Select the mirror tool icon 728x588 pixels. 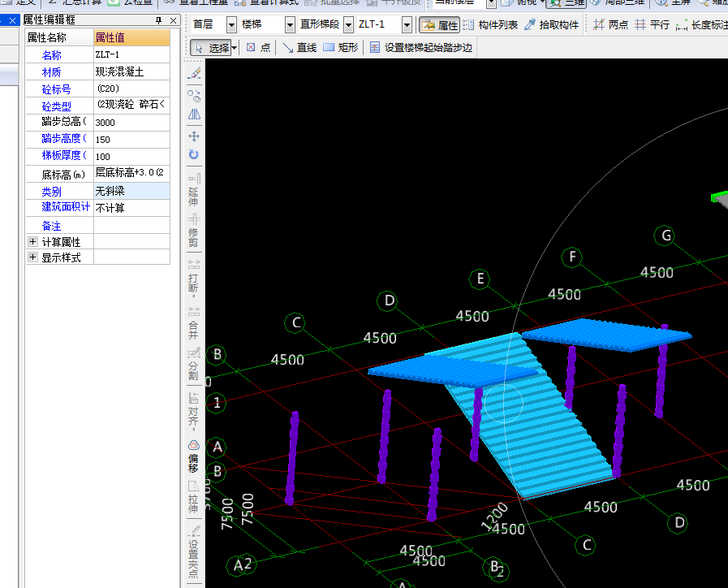[x=194, y=115]
